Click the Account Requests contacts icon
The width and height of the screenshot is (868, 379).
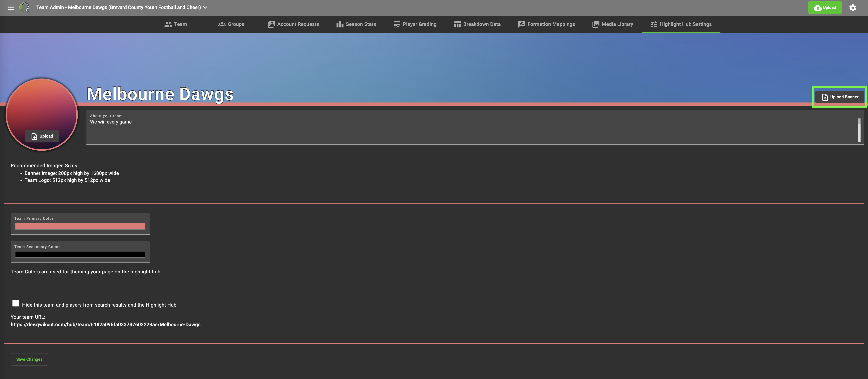pos(271,24)
